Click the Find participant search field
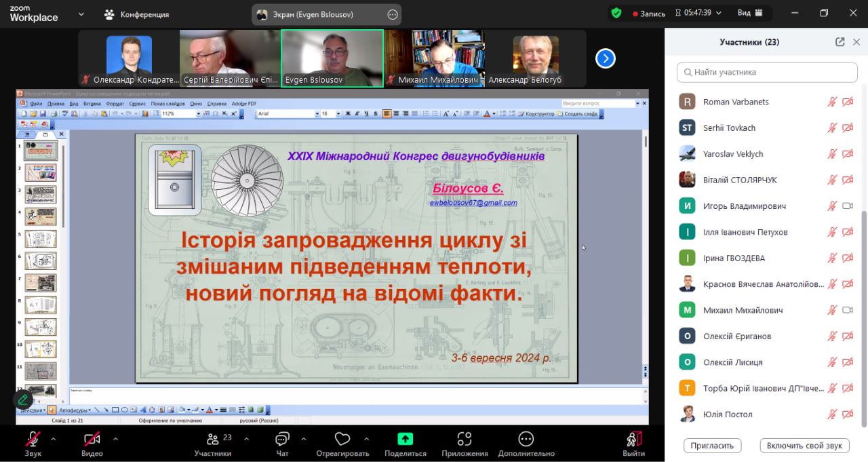The width and height of the screenshot is (868, 462). 767,72
